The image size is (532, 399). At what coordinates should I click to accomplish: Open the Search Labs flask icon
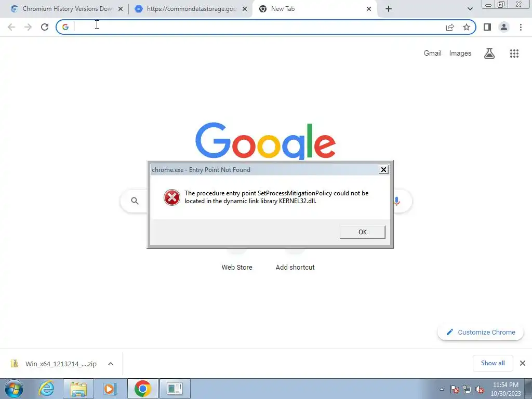coord(489,54)
